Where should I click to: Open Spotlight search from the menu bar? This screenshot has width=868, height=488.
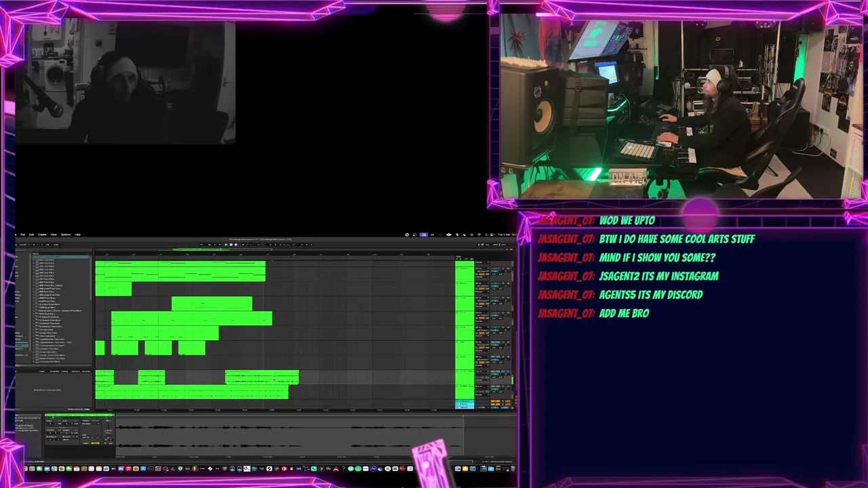(486, 235)
